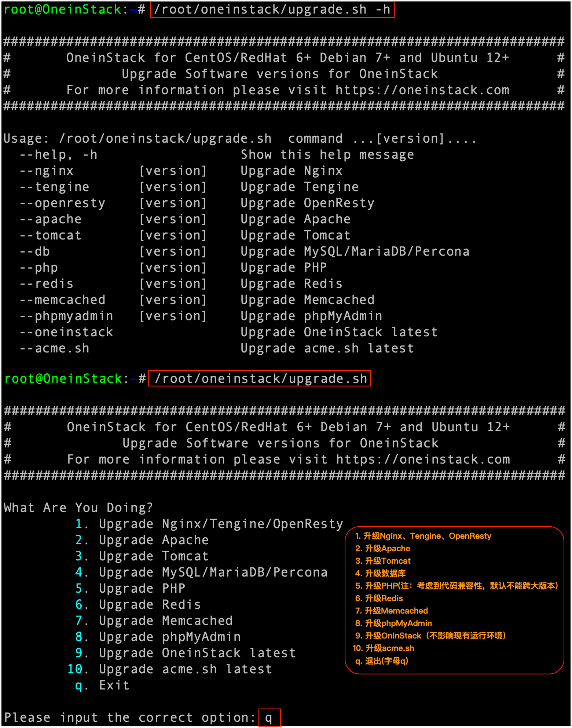The image size is (572, 728).
Task: Open the https://oneinstack.com link in second banner
Action: (x=423, y=459)
